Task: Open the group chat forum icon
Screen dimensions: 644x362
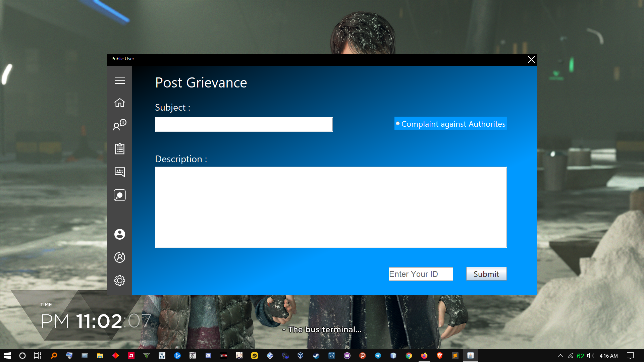Action: [119, 172]
